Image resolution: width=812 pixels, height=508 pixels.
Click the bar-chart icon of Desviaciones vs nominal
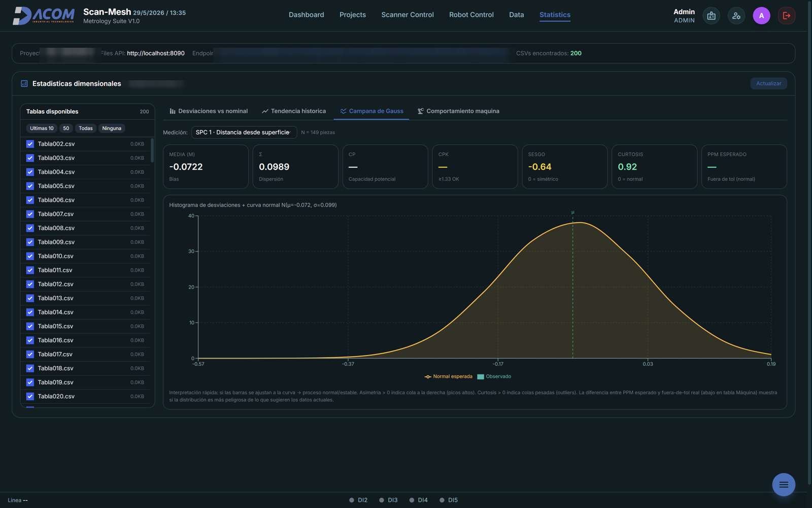click(x=173, y=111)
